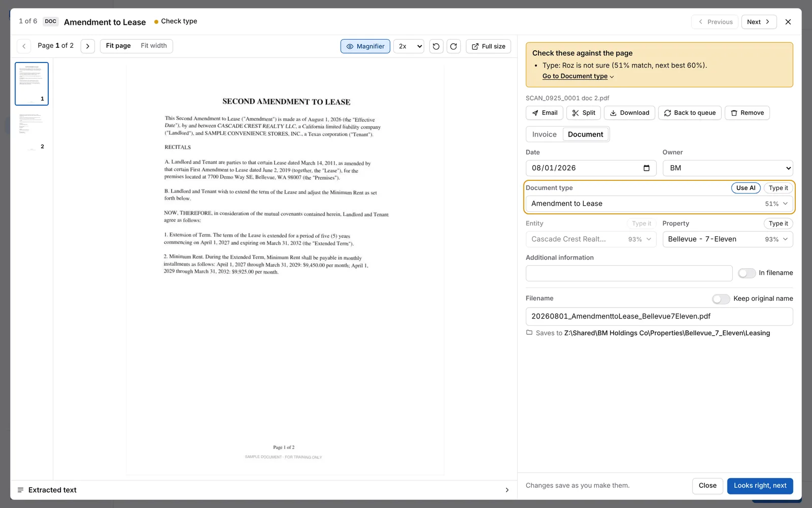Screen dimensions: 812x508
Task: Switch to the Invoice tab
Action: pyautogui.click(x=545, y=135)
